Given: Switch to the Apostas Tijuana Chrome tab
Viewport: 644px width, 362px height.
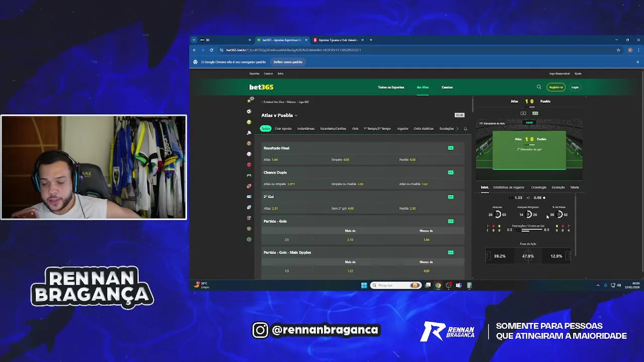Looking at the screenshot, I should (338, 40).
